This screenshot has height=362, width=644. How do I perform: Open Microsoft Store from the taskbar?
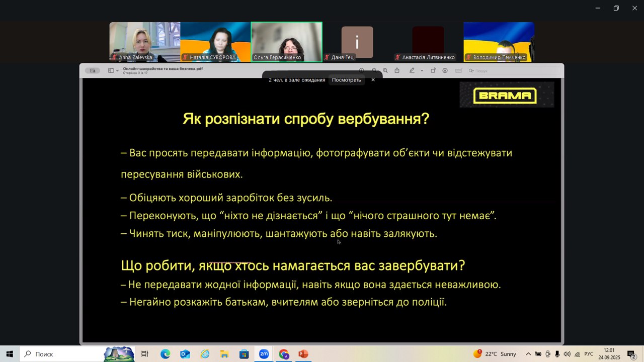[244, 354]
